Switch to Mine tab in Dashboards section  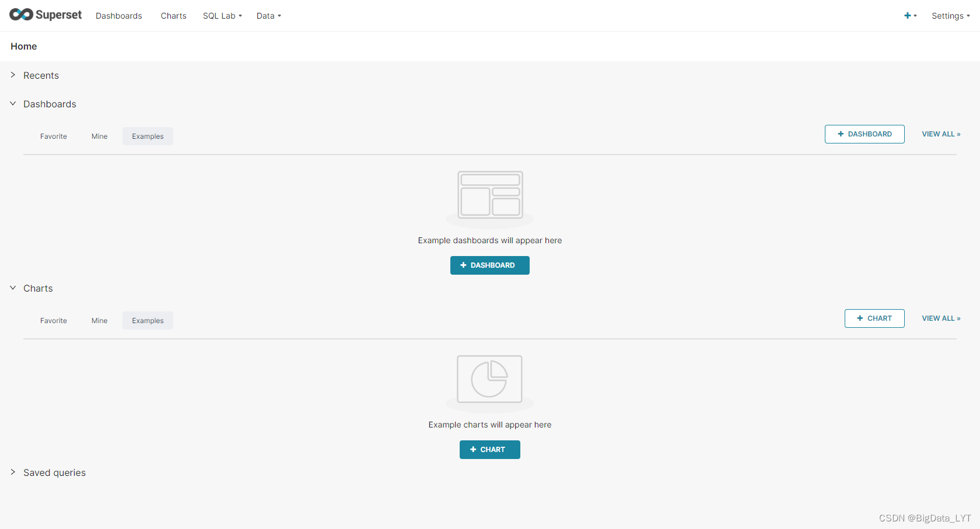point(99,136)
